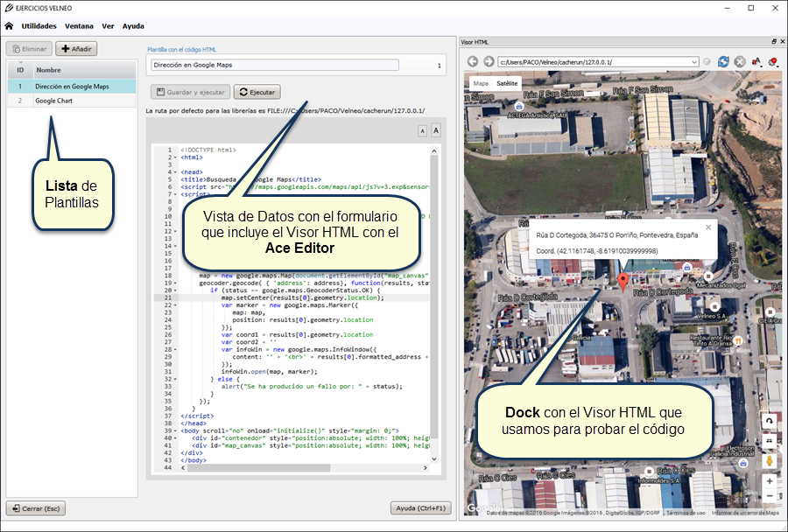Go back in the Visor HTML browser
Viewport: 788px width, 532px height.
pyautogui.click(x=472, y=61)
